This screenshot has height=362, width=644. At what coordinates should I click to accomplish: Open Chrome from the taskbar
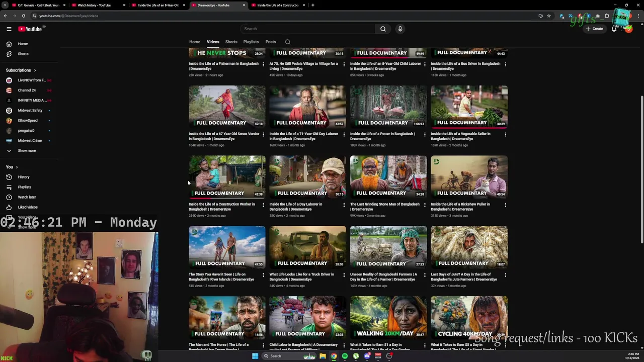coord(334,356)
